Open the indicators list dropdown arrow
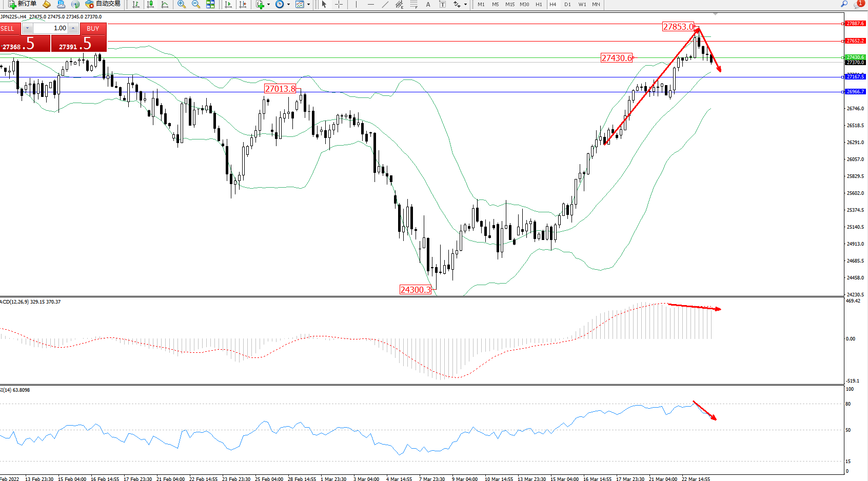Screen dimensions: 868x481 [x=268, y=5]
